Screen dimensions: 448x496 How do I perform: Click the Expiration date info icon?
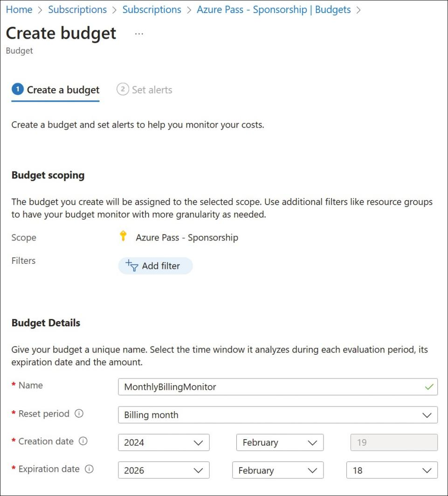[x=89, y=469]
